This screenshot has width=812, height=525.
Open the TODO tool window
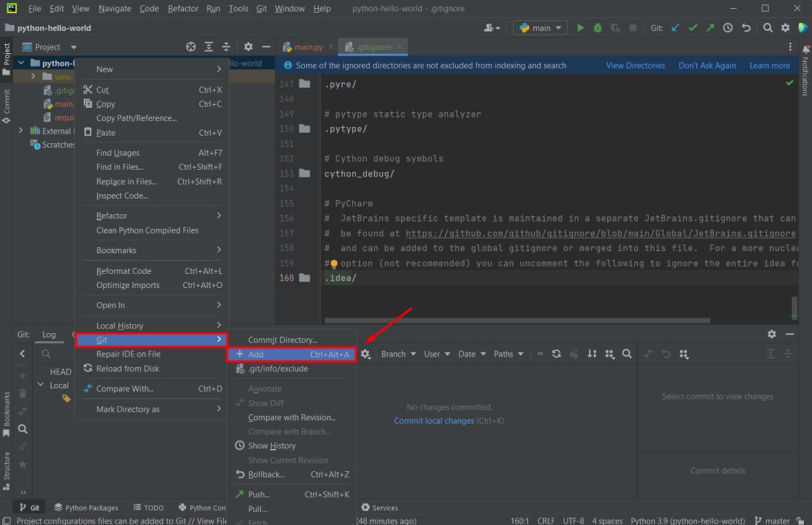pos(148,507)
